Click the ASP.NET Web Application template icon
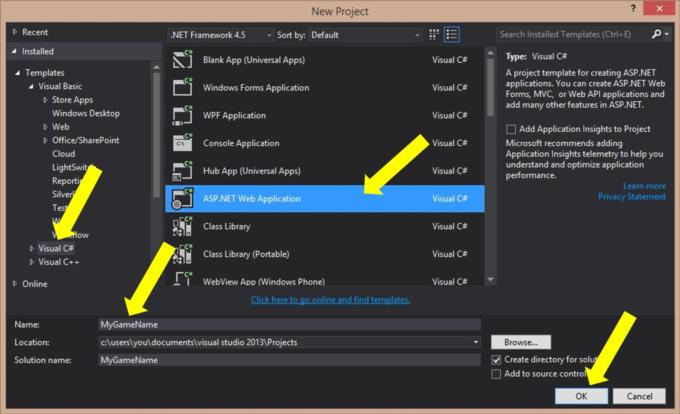680x414 pixels. pyautogui.click(x=183, y=199)
